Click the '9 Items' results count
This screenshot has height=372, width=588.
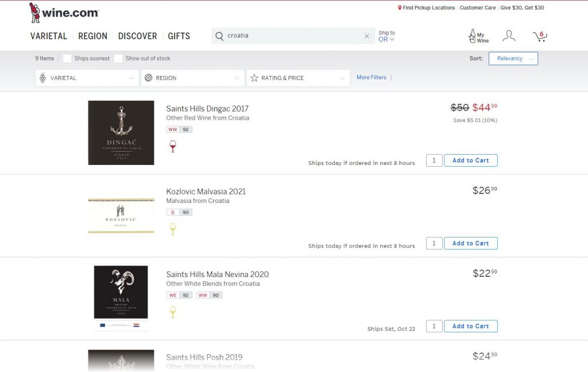45,59
